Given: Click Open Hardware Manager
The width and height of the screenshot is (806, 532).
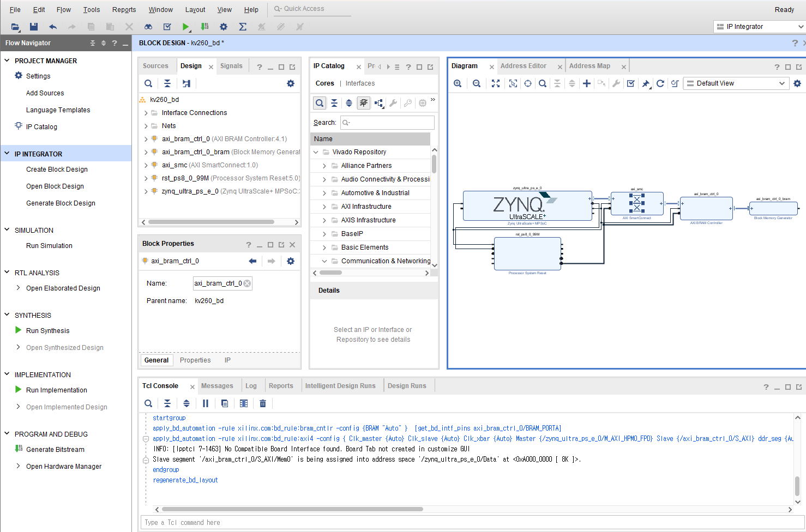Looking at the screenshot, I should pyautogui.click(x=64, y=467).
